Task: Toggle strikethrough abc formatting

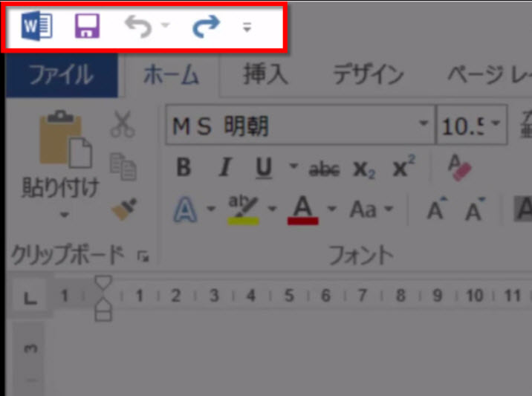Action: (324, 169)
